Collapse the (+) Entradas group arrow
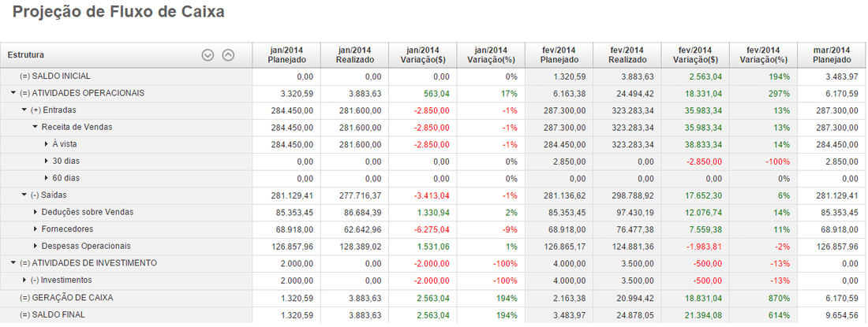868x327 pixels. [x=24, y=110]
